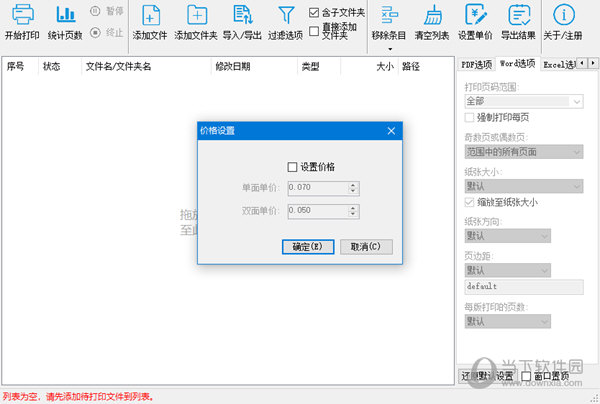The width and height of the screenshot is (600, 404).
Task: Open 打印页码范围 dropdown showing 全部
Action: [x=524, y=101]
